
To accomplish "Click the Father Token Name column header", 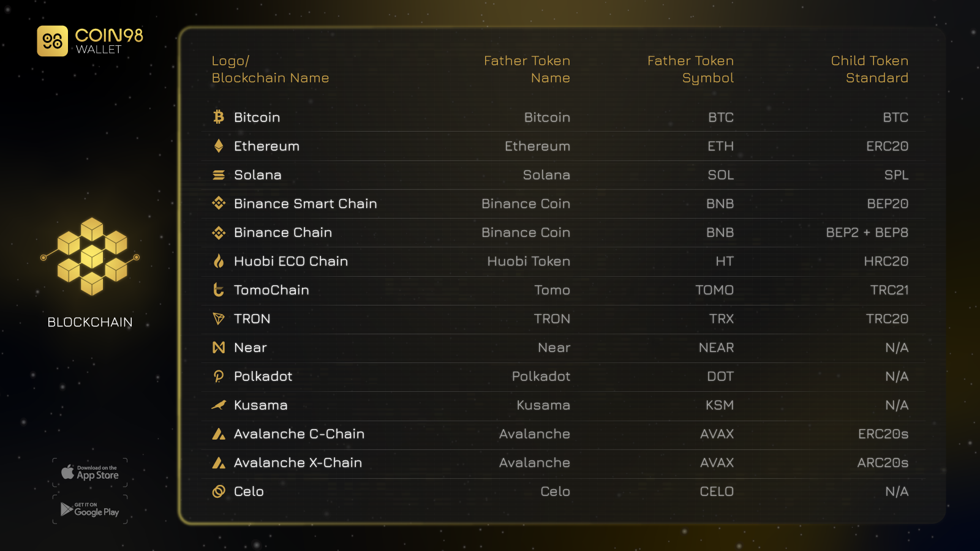I will click(x=527, y=69).
